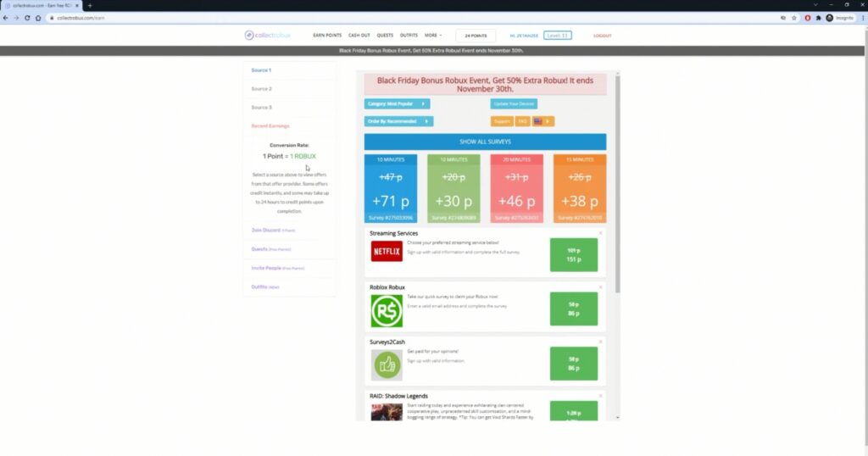Click the RAID: Shadow Legends thumbnail
Viewport: 868px width, 456px height.
[x=387, y=412]
